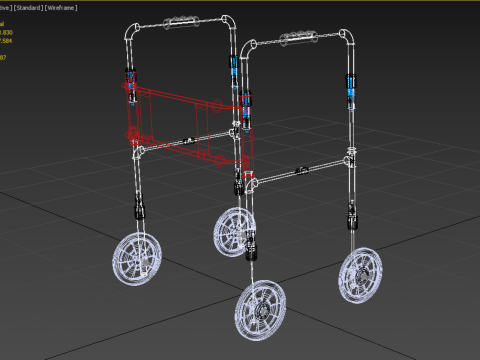Select the bottom-most front wheel
This screenshot has height=360, width=480.
pos(260,310)
